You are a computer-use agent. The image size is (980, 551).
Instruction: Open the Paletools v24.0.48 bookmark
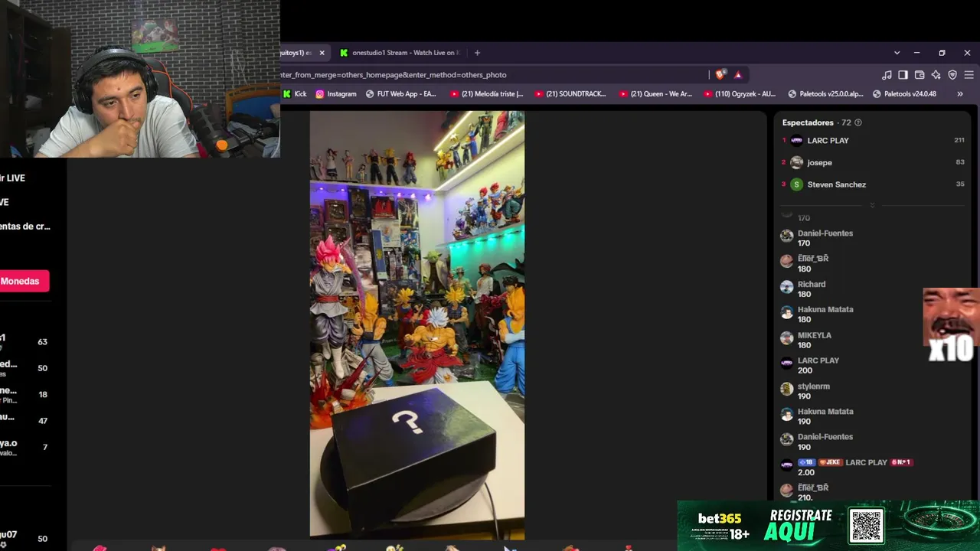pos(904,94)
